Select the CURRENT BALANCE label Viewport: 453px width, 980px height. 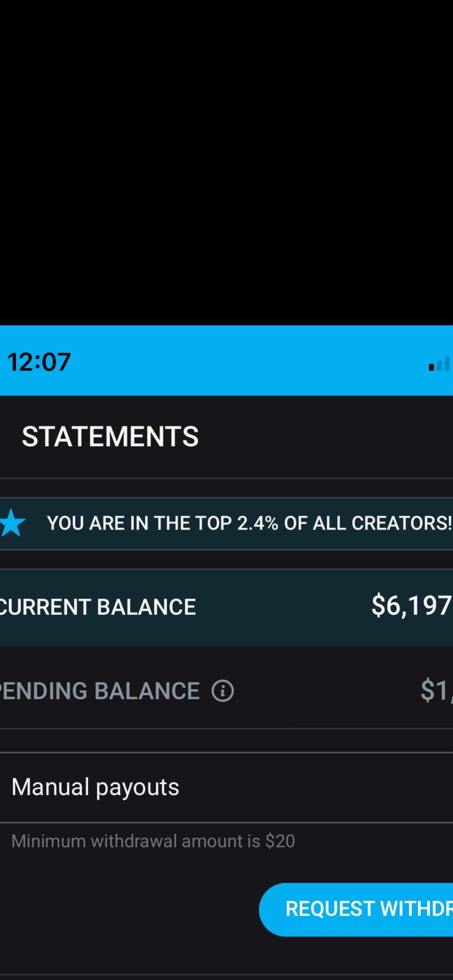[x=98, y=607]
